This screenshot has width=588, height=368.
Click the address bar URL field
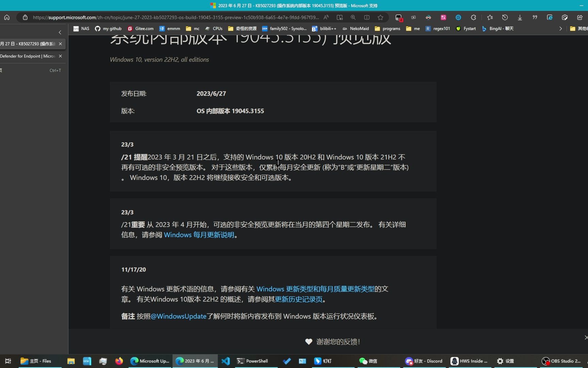[x=176, y=17]
